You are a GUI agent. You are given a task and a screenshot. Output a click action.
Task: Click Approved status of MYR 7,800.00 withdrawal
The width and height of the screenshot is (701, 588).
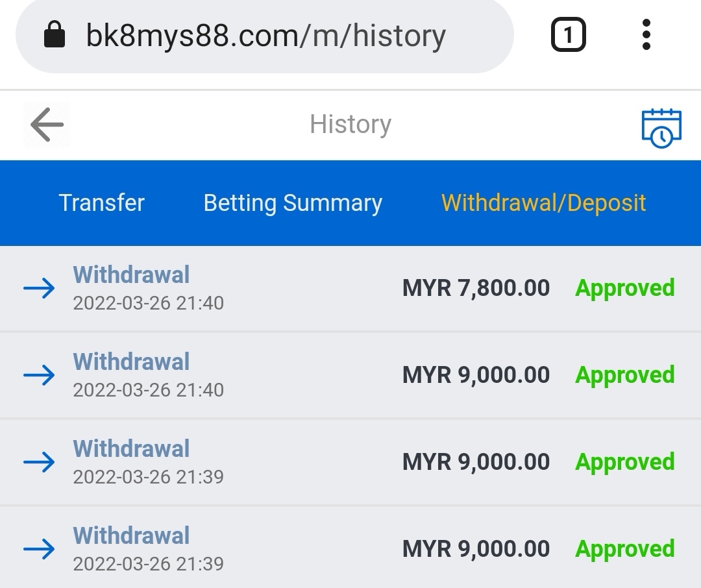pos(624,288)
